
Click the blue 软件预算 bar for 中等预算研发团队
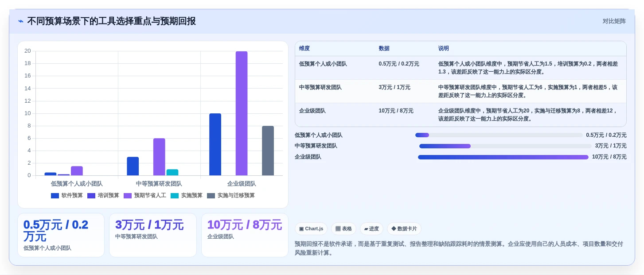coord(133,166)
